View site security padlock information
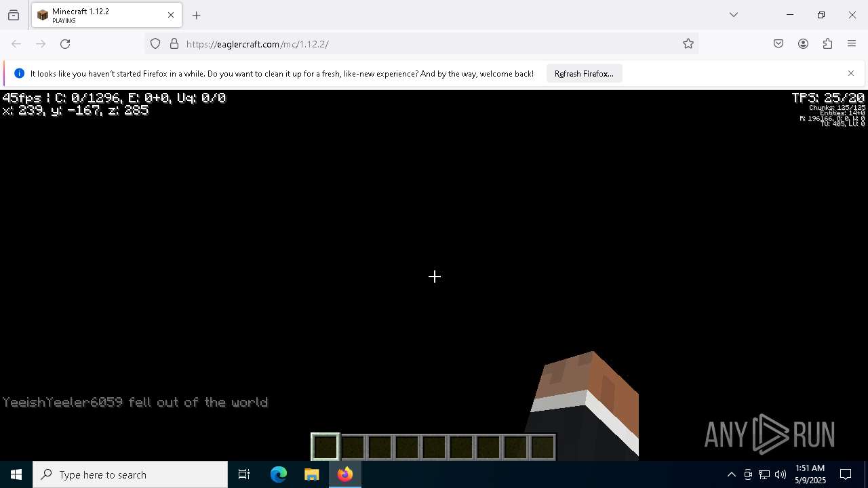The image size is (868, 488). pyautogui.click(x=174, y=44)
